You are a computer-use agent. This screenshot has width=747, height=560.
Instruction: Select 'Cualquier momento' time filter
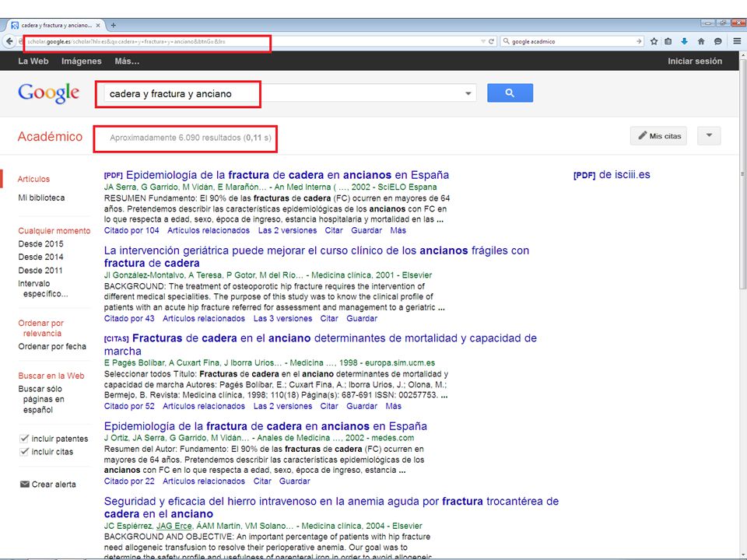pyautogui.click(x=54, y=230)
